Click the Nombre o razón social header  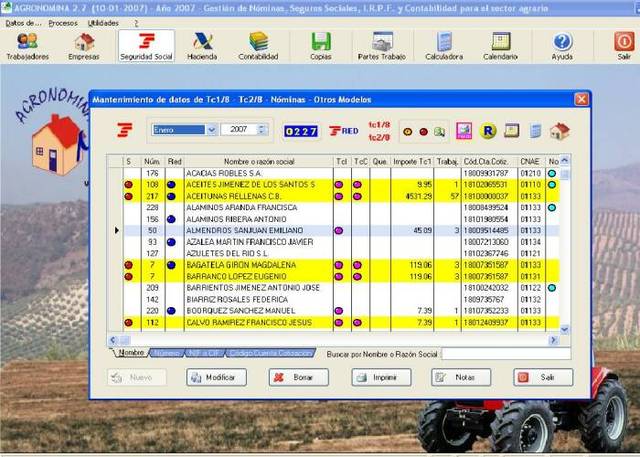coord(259,162)
